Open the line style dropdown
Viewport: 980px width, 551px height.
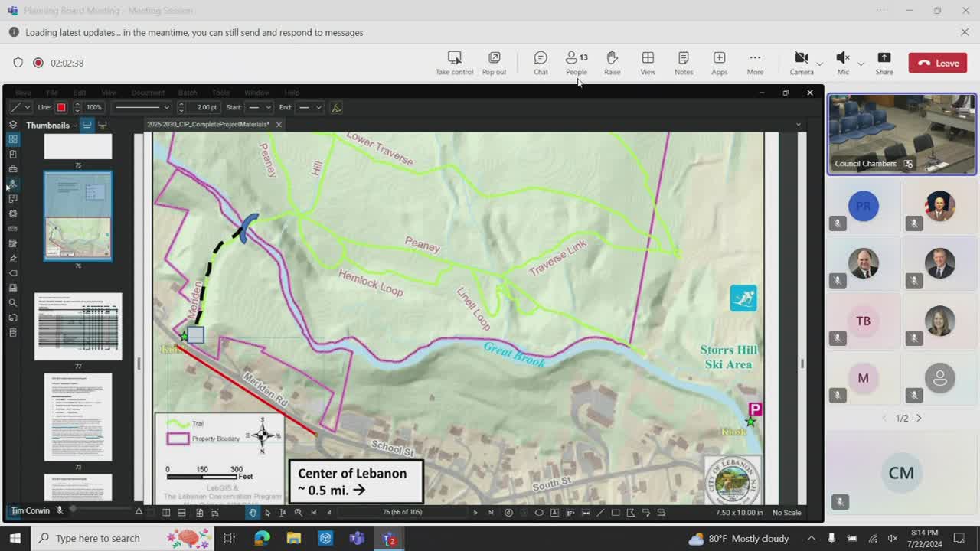[142, 108]
